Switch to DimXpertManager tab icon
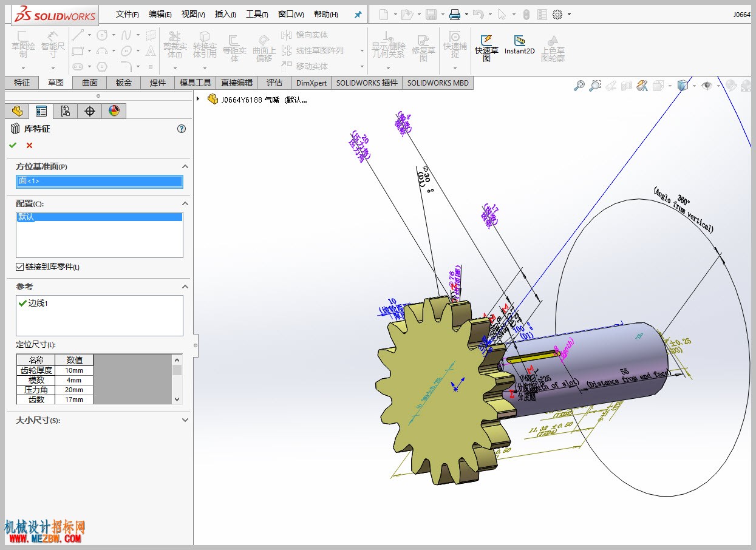756x550 pixels. coord(90,110)
